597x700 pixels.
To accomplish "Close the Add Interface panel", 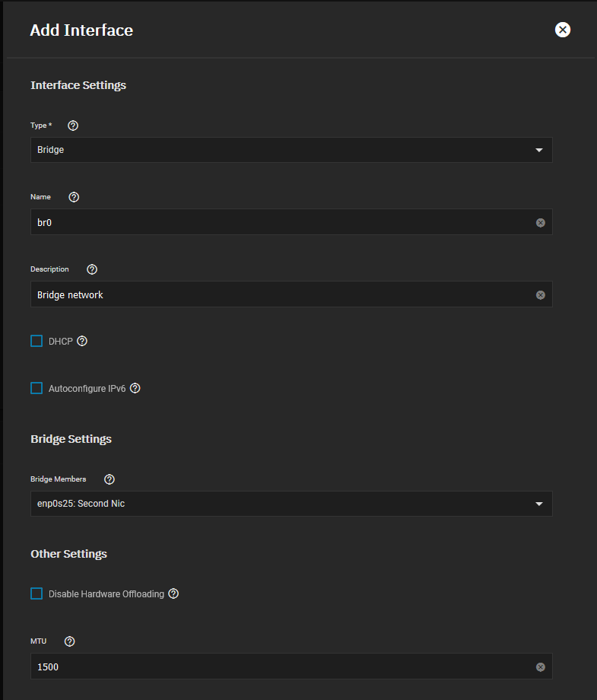I will 563,30.
